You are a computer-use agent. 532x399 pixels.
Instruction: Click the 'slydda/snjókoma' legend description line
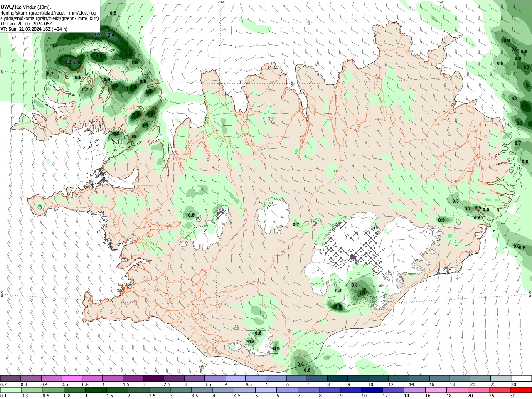[x=49, y=18]
